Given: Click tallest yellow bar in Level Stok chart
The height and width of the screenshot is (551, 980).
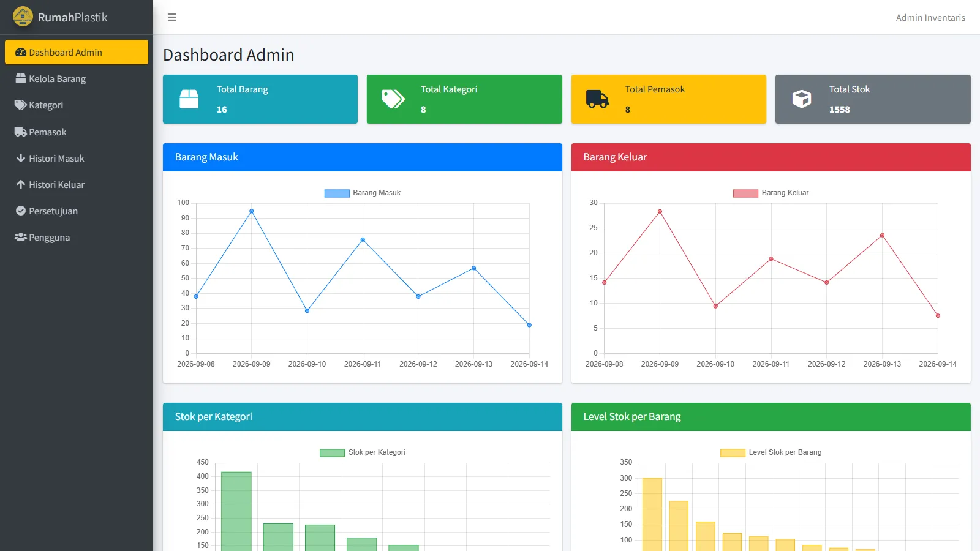Looking at the screenshot, I should 652,514.
